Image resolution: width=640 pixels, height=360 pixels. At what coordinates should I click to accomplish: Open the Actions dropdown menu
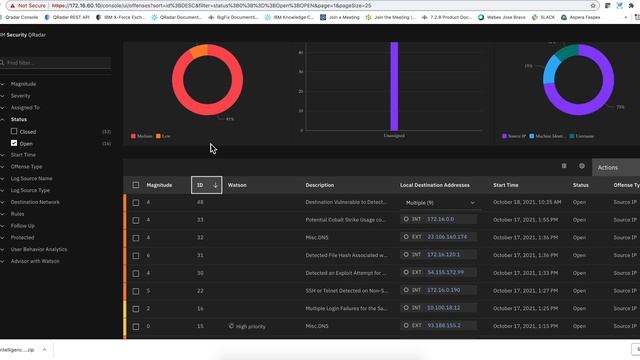(x=616, y=167)
